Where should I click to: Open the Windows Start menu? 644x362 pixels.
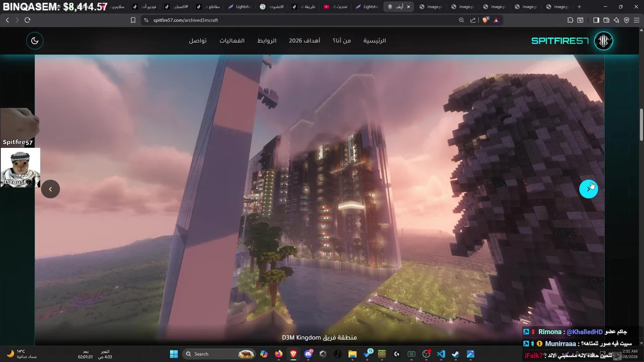(174, 354)
